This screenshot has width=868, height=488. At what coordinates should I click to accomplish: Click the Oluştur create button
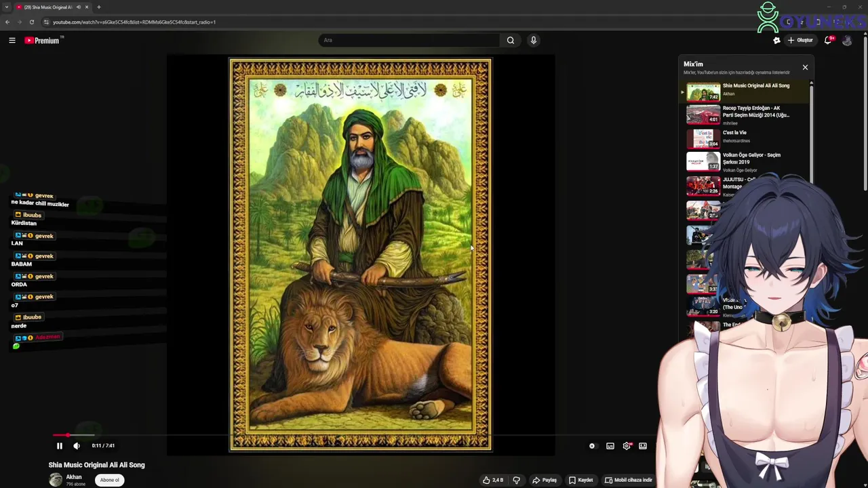click(800, 40)
